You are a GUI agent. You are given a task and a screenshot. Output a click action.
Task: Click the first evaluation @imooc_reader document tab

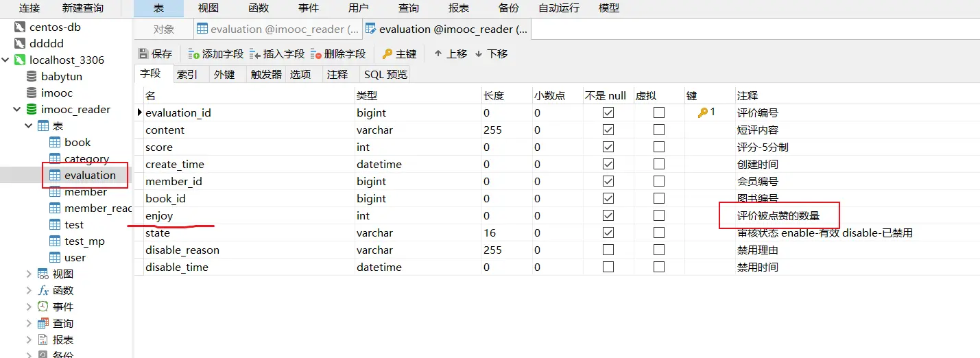(x=277, y=29)
